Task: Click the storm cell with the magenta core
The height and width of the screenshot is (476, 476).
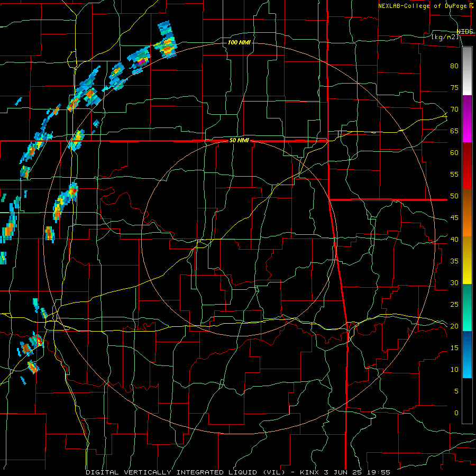Action: pos(140,59)
